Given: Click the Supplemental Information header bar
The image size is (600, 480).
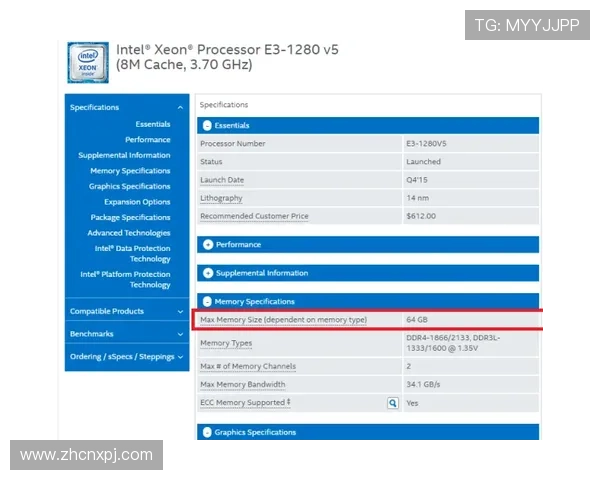Looking at the screenshot, I should [x=368, y=273].
